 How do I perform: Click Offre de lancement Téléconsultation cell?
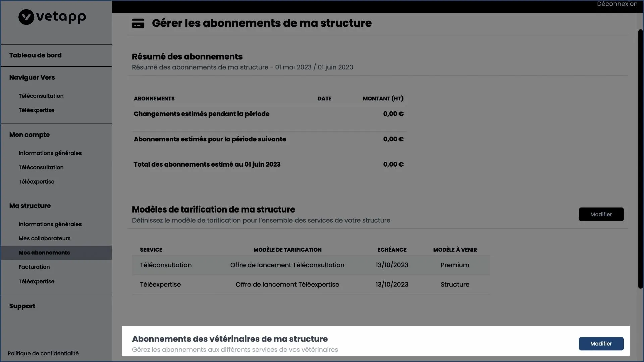pos(287,265)
